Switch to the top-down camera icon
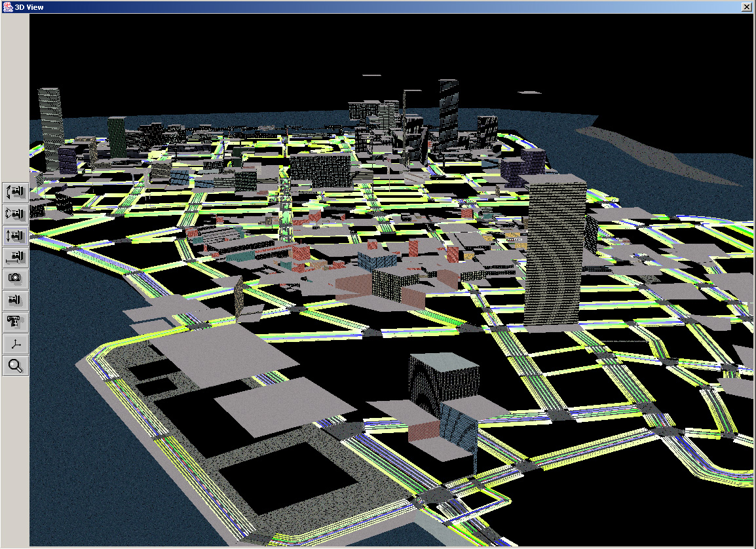 coord(15,322)
